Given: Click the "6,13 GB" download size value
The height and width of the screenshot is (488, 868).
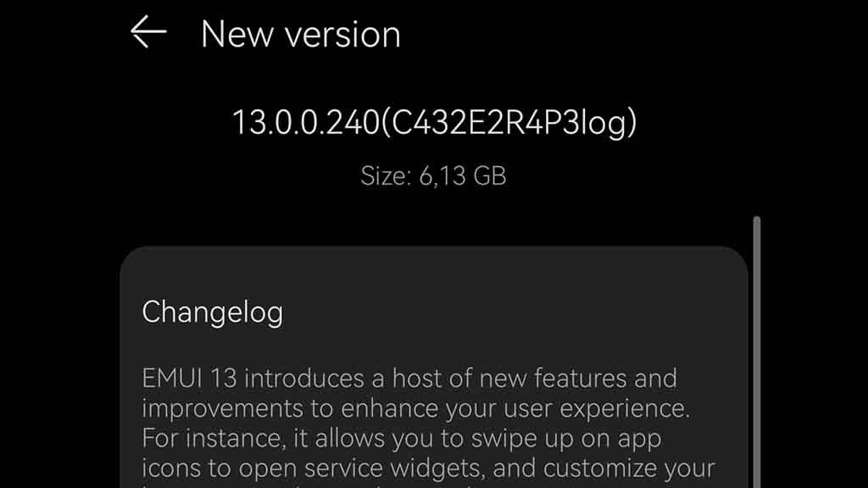Looking at the screenshot, I should [463, 176].
